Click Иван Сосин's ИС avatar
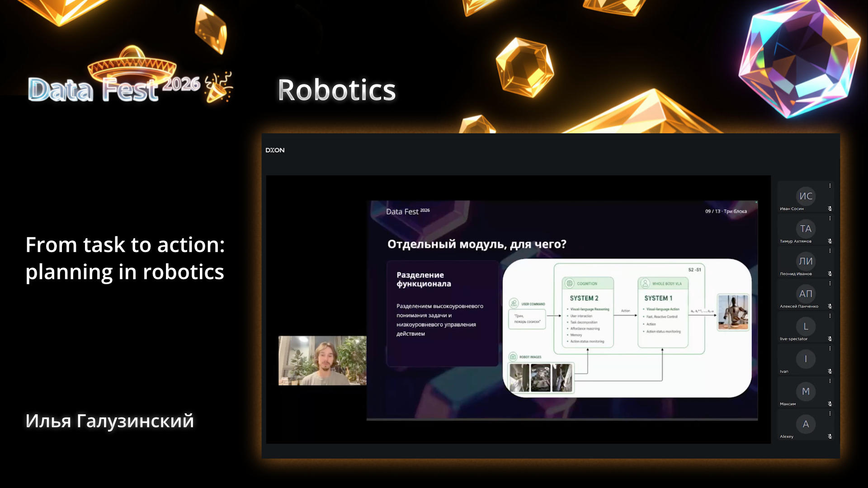The image size is (868, 488). [x=806, y=196]
